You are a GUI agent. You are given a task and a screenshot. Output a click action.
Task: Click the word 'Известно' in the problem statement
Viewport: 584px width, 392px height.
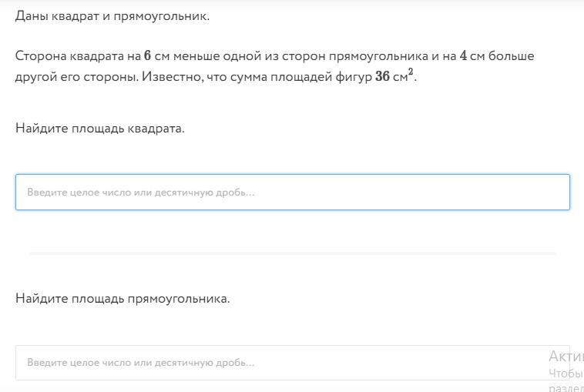172,77
